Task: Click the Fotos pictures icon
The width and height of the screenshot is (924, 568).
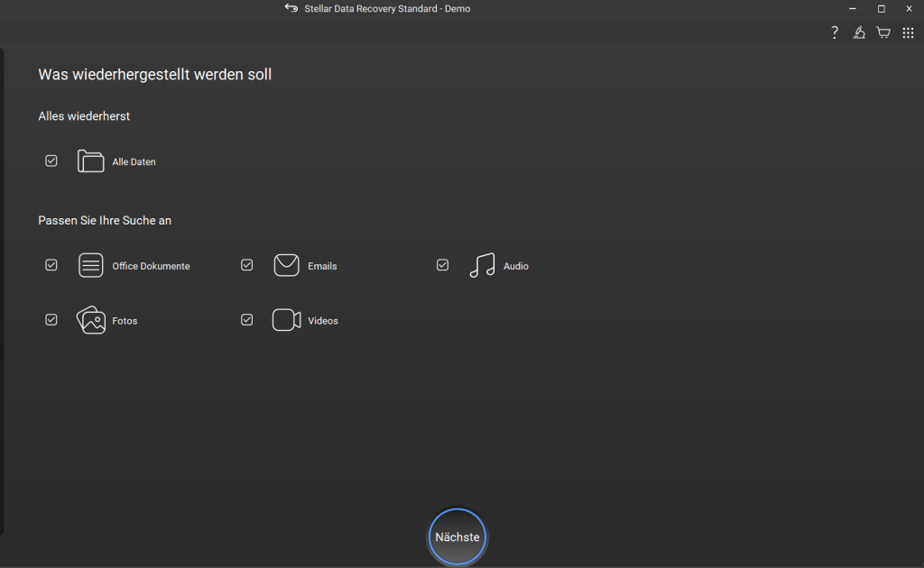Action: click(90, 320)
